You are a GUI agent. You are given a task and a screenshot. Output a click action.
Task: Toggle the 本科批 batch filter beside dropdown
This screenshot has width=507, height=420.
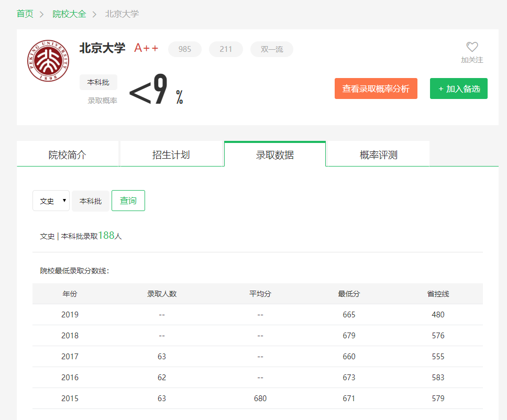pyautogui.click(x=90, y=201)
